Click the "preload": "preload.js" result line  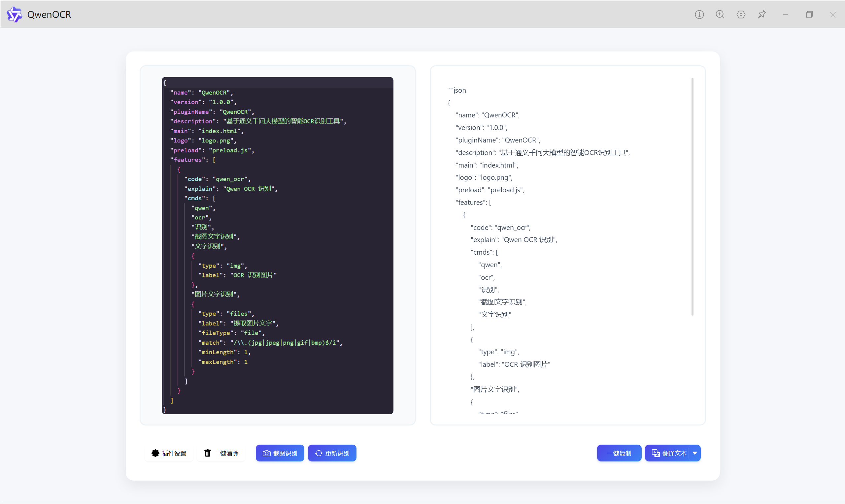[x=490, y=190]
